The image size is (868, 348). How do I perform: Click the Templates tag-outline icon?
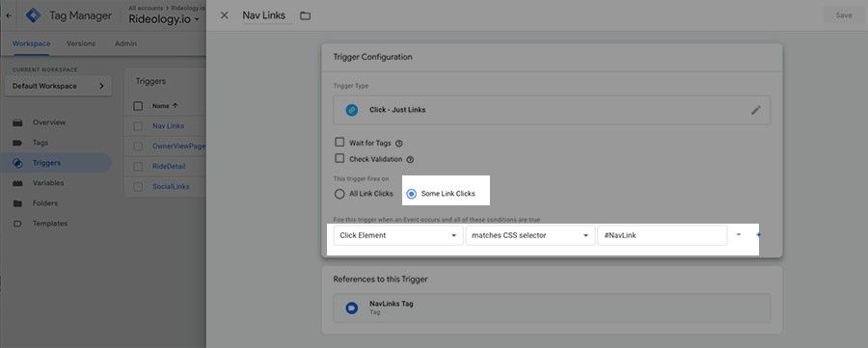pyautogui.click(x=17, y=224)
